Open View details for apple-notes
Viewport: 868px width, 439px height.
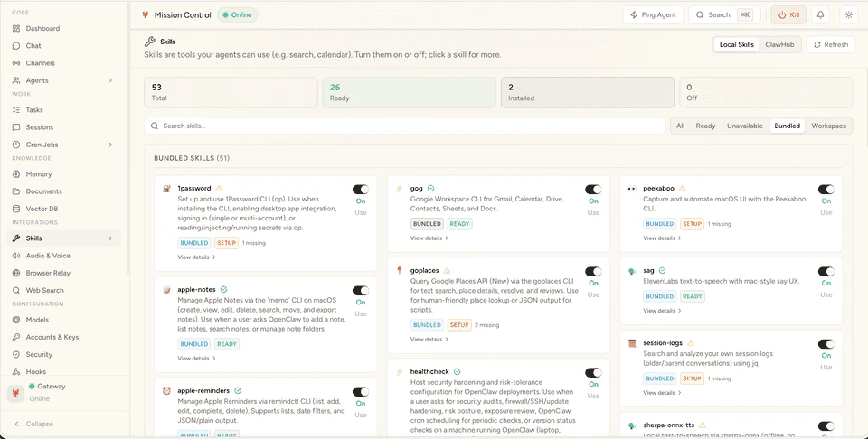[x=196, y=359]
